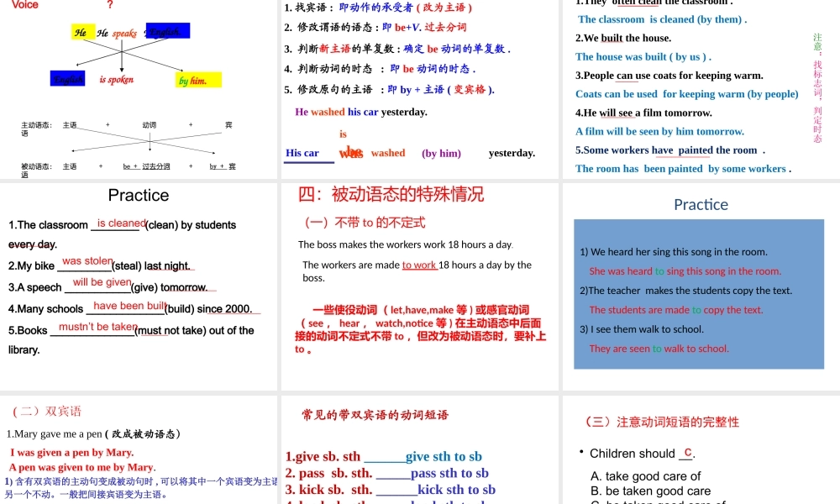
Task: Click '1.Mary gave me a pen' sentence
Action: (93, 433)
